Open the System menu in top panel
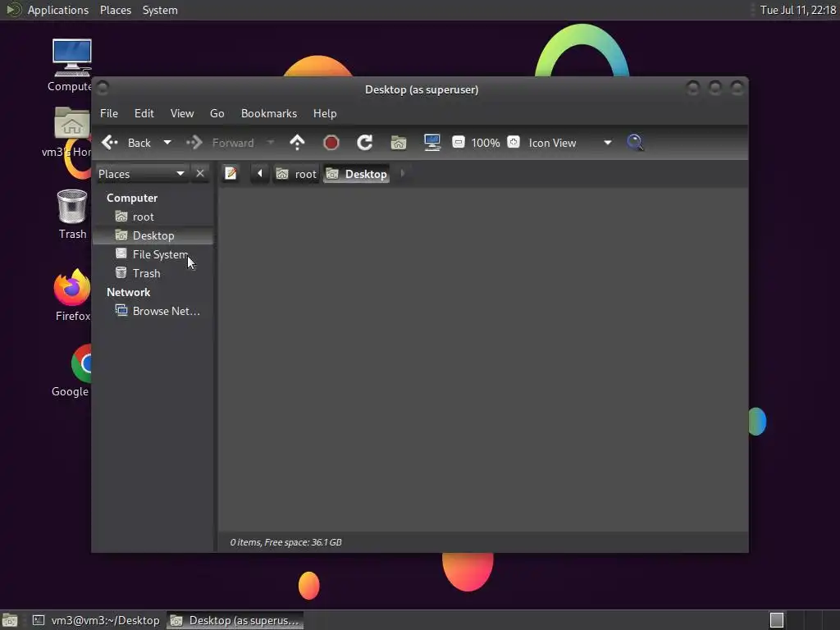Screen dimensions: 840x630 [x=160, y=10]
